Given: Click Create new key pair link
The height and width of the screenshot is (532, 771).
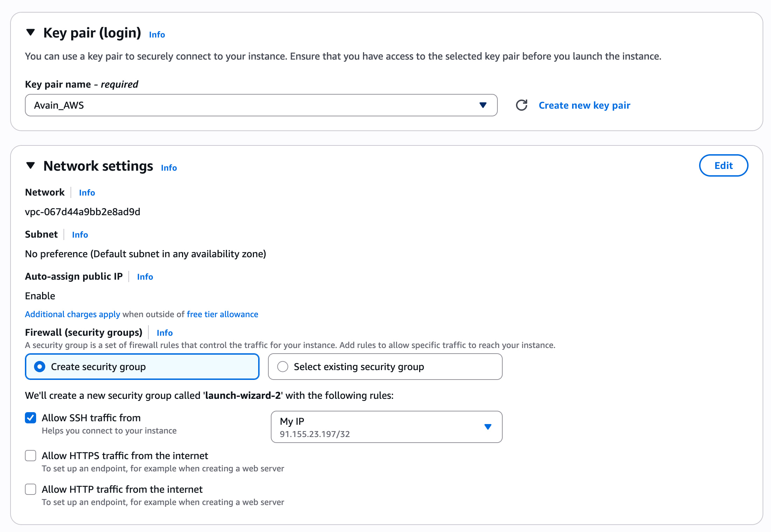Looking at the screenshot, I should (584, 105).
